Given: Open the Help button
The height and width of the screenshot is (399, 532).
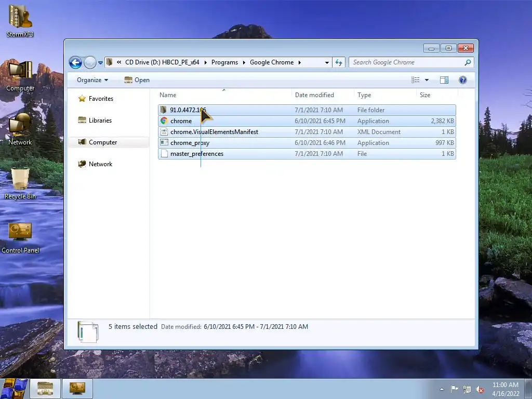Looking at the screenshot, I should (x=463, y=80).
